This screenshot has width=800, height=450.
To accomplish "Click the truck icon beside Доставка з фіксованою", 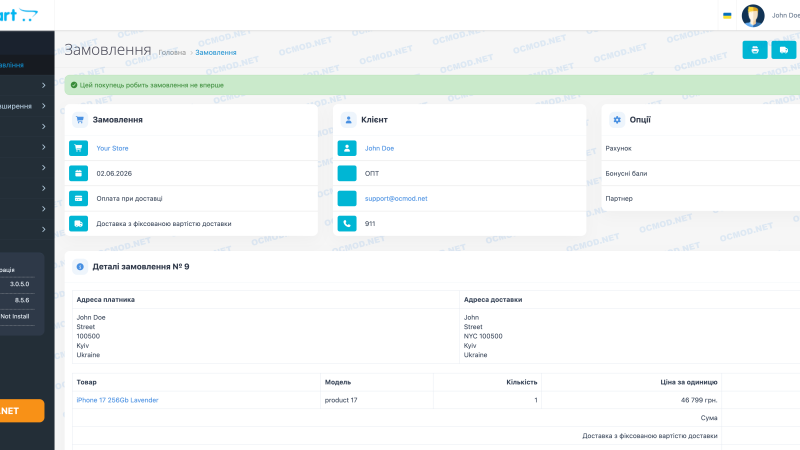I will click(78, 223).
